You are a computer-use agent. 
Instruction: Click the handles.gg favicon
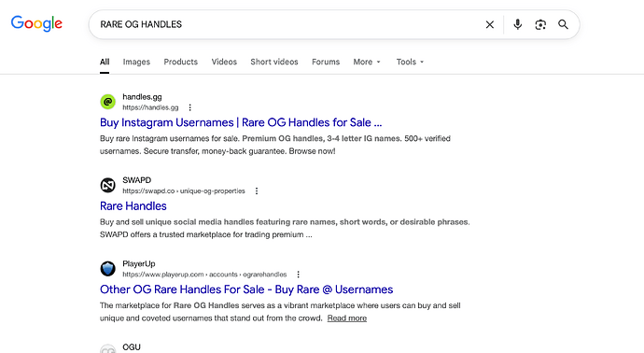tap(108, 102)
